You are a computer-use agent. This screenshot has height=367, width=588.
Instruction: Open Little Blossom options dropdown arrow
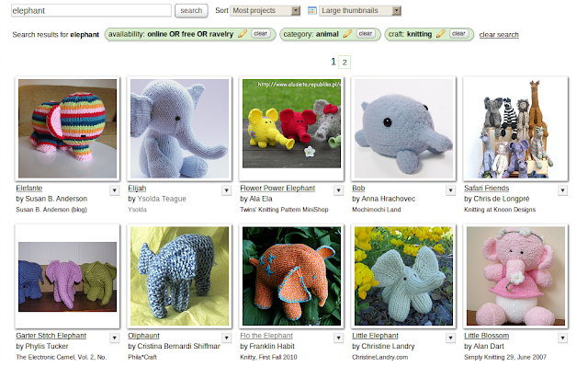[x=562, y=338]
